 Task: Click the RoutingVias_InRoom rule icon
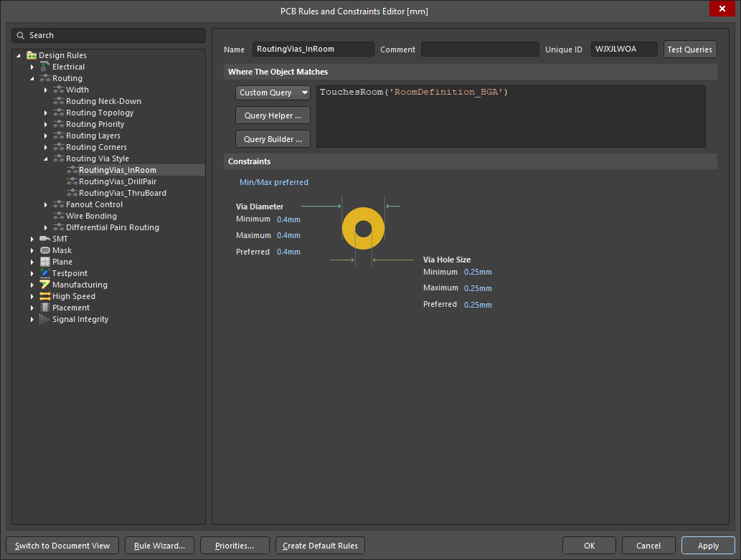(x=72, y=170)
